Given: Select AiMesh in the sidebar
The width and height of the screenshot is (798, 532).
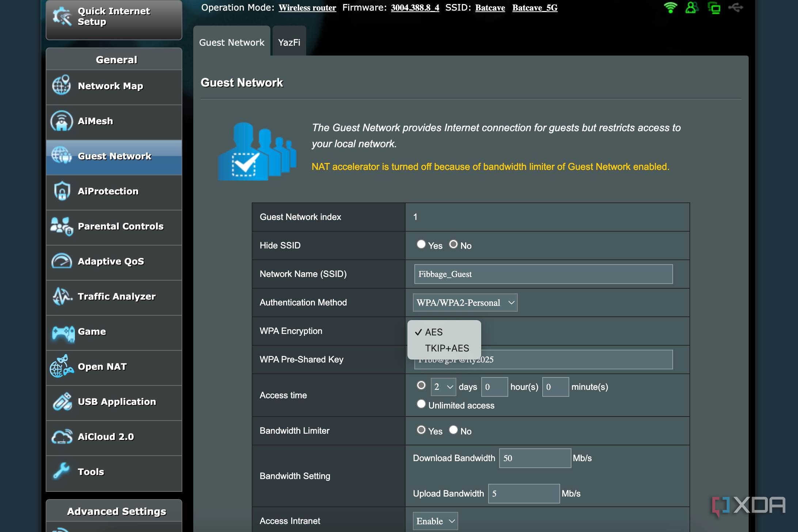Looking at the screenshot, I should (95, 121).
